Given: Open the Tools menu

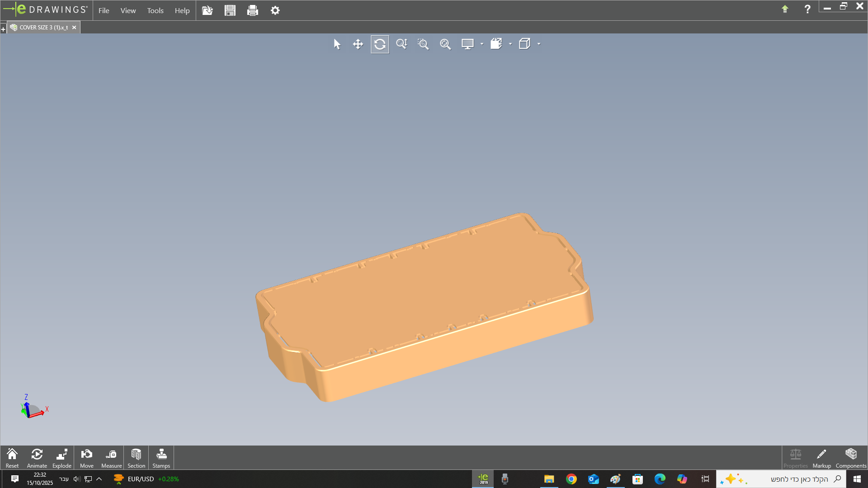Looking at the screenshot, I should [x=155, y=10].
